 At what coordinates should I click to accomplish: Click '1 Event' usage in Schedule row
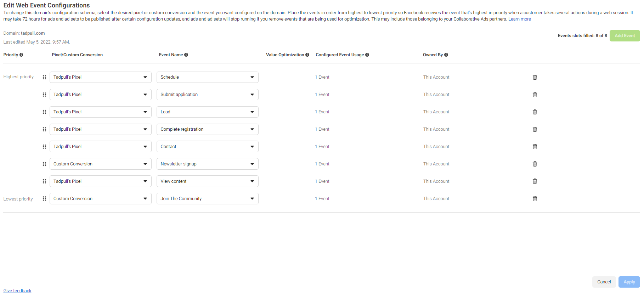[x=322, y=77]
